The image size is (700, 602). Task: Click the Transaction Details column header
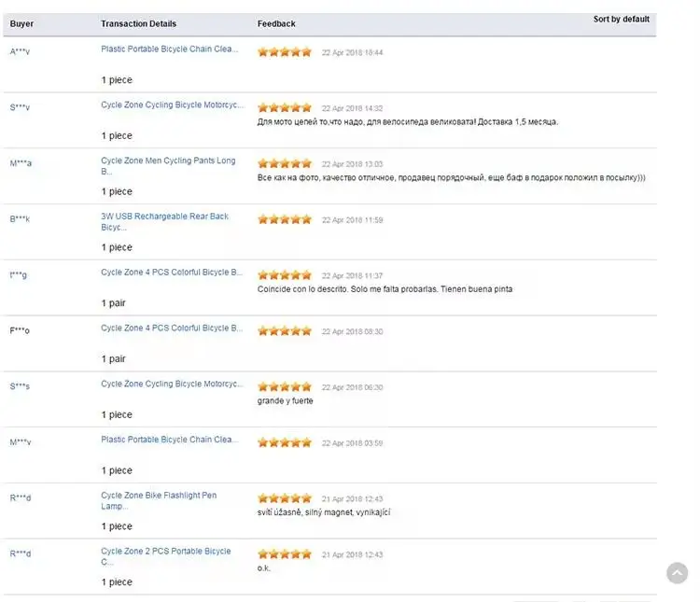click(138, 23)
